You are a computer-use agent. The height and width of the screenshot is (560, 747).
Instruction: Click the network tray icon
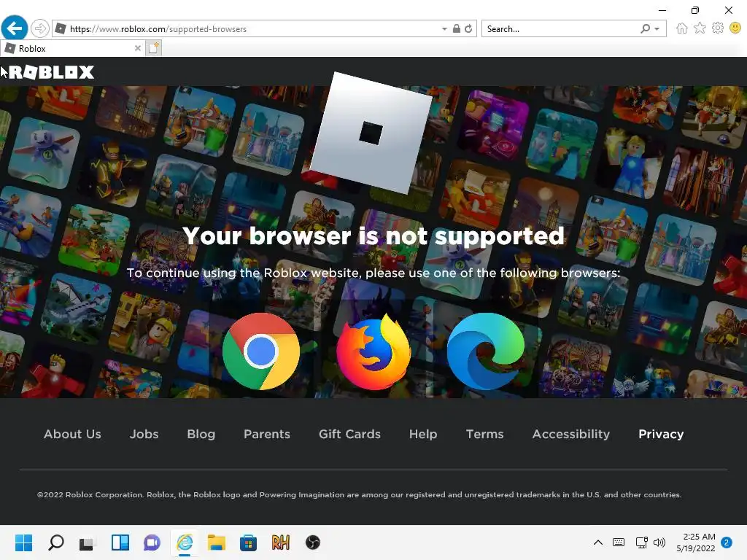[641, 542]
